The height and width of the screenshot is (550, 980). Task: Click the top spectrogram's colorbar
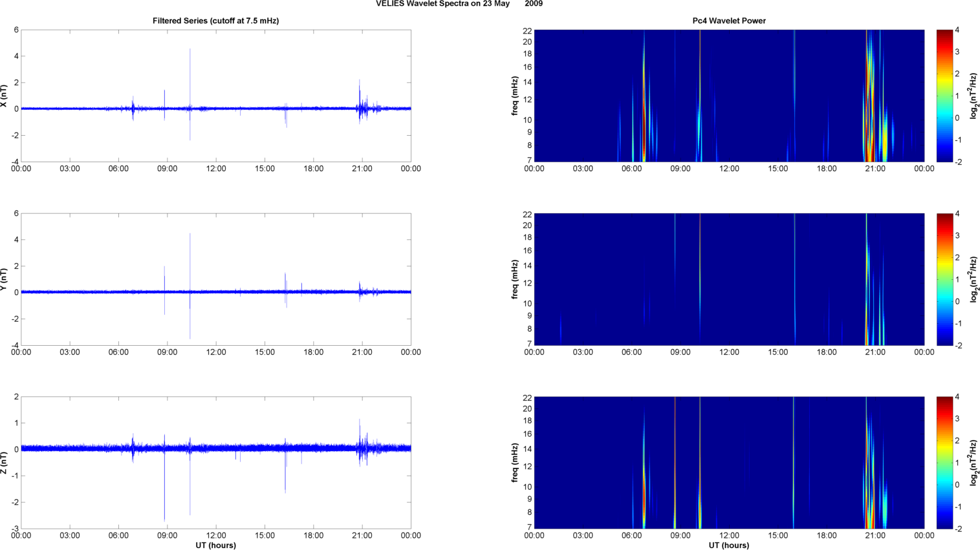[x=944, y=96]
